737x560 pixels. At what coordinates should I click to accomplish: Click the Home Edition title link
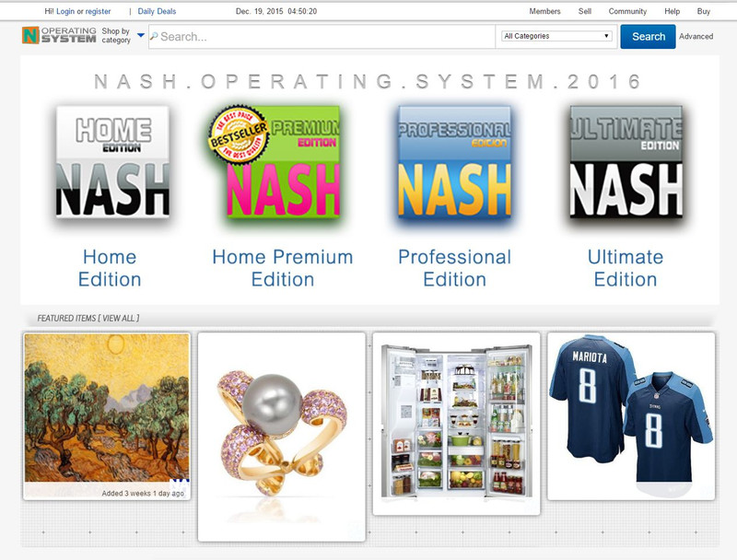[110, 268]
